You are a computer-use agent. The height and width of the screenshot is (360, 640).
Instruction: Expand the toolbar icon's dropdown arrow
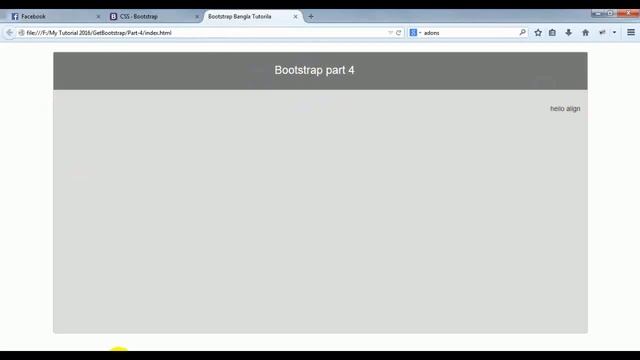pos(614,33)
